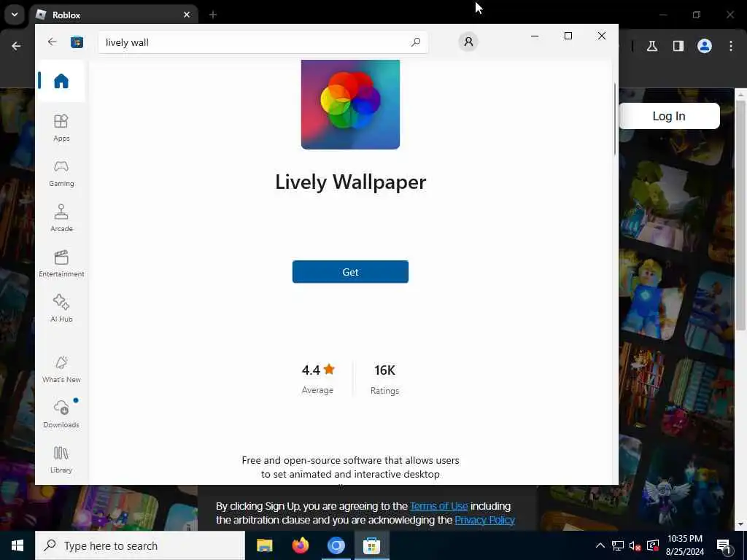The image size is (747, 560).
Task: Open the Home section in Microsoft Store
Action: (x=61, y=81)
